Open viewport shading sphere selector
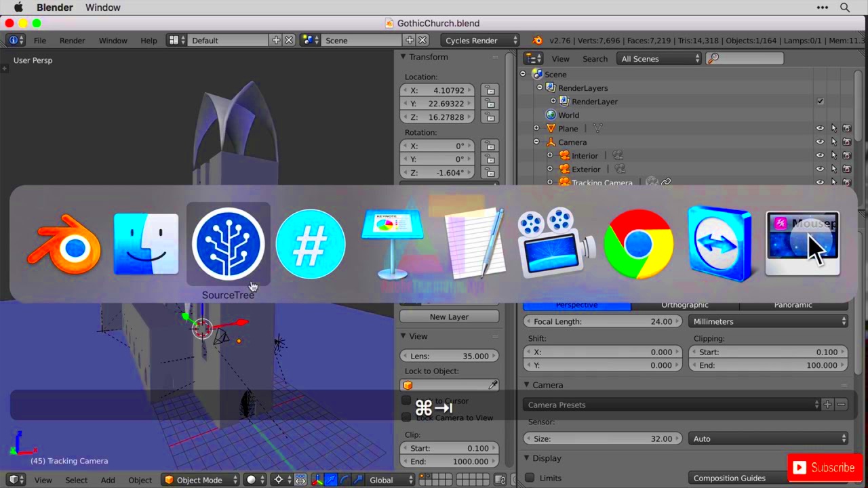Screen dimensions: 868x488 (256, 480)
